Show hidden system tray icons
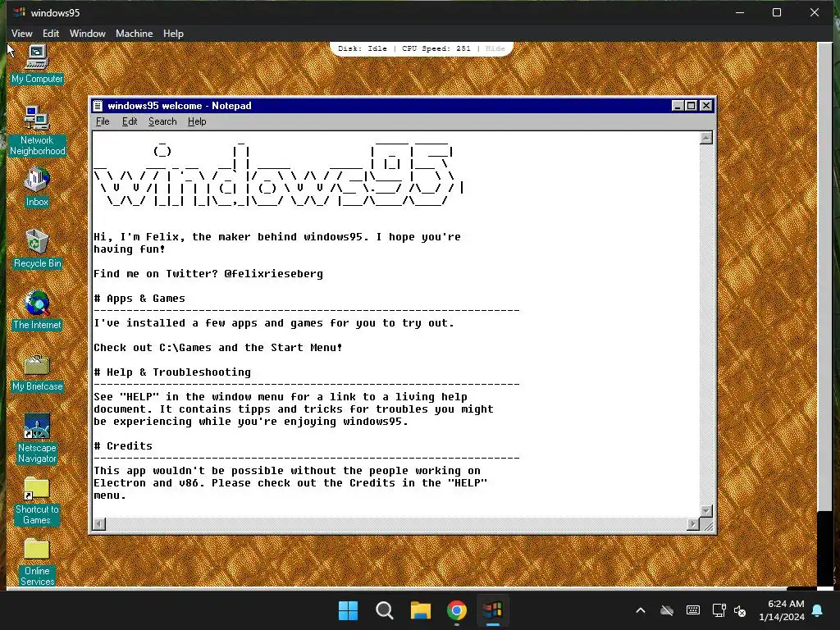This screenshot has width=840, height=630. [641, 610]
